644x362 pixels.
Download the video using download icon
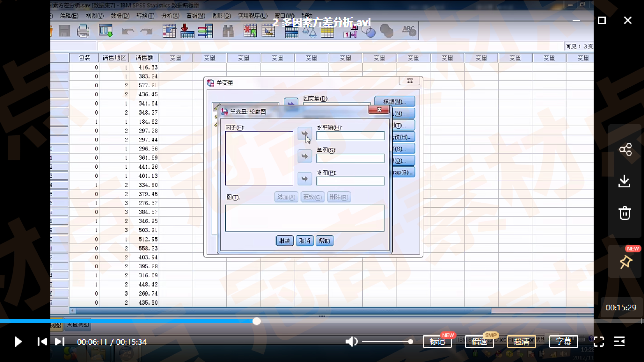(x=624, y=181)
